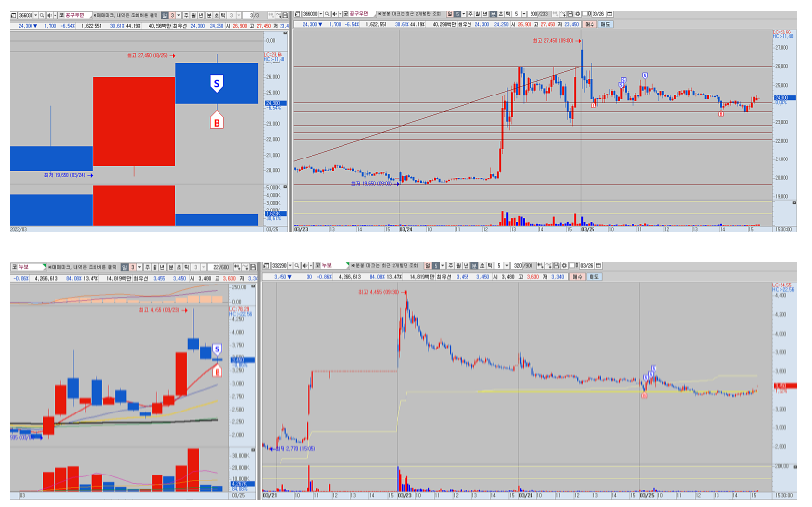Select 월 (monthly) period in bottom-right chart

(458, 265)
